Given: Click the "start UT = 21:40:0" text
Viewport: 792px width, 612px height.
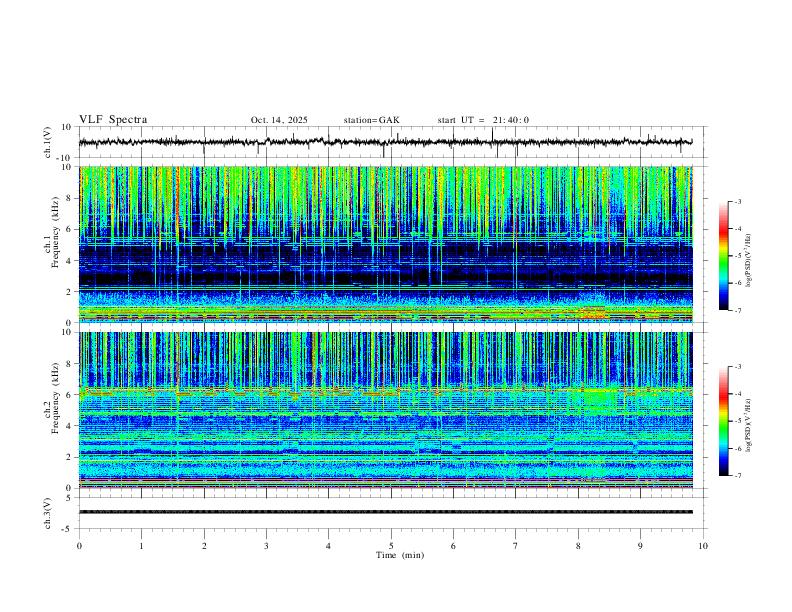Looking at the screenshot, I should [x=483, y=120].
